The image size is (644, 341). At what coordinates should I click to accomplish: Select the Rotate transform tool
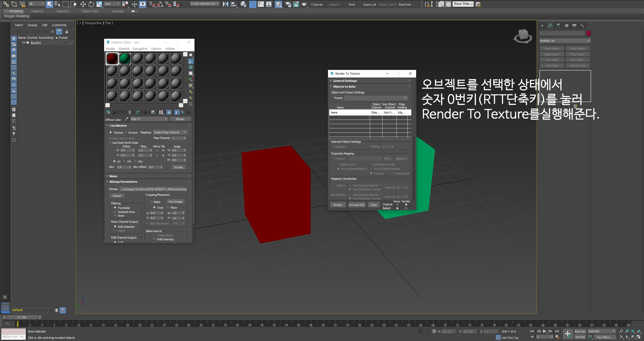[x=91, y=4]
